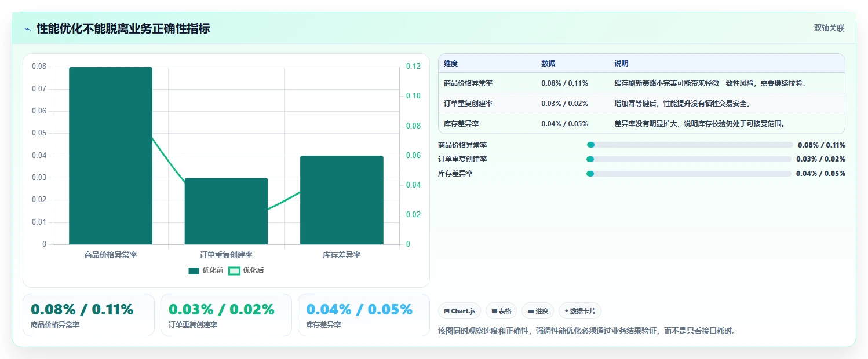868x359 pixels.
Task: Click the description about 增加幂等键
Action: 683,104
